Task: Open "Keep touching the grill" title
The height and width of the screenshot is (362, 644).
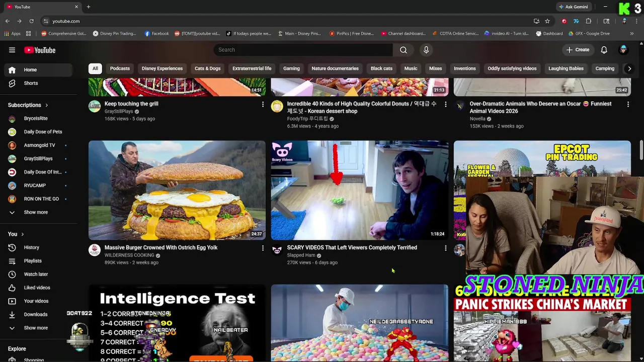Action: 131,104
